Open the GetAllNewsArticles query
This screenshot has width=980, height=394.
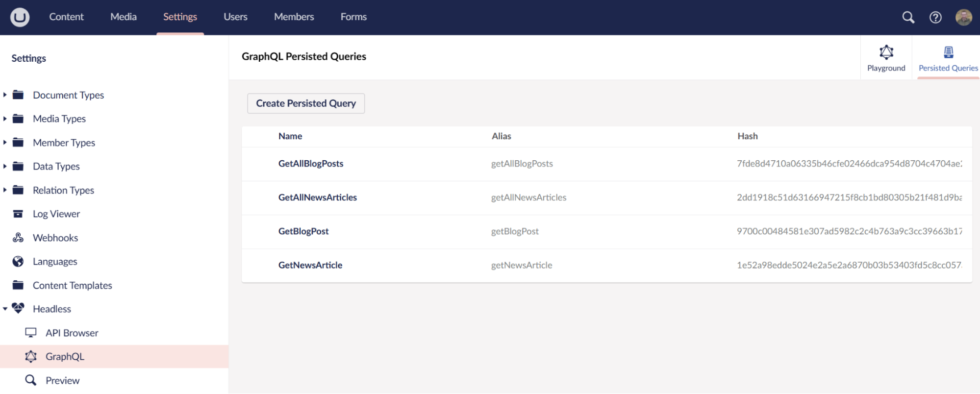(x=318, y=197)
